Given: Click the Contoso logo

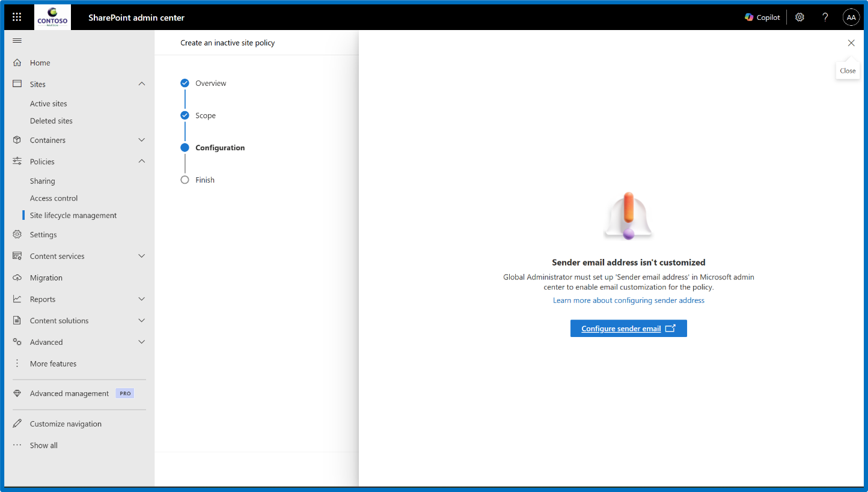Looking at the screenshot, I should (x=52, y=17).
